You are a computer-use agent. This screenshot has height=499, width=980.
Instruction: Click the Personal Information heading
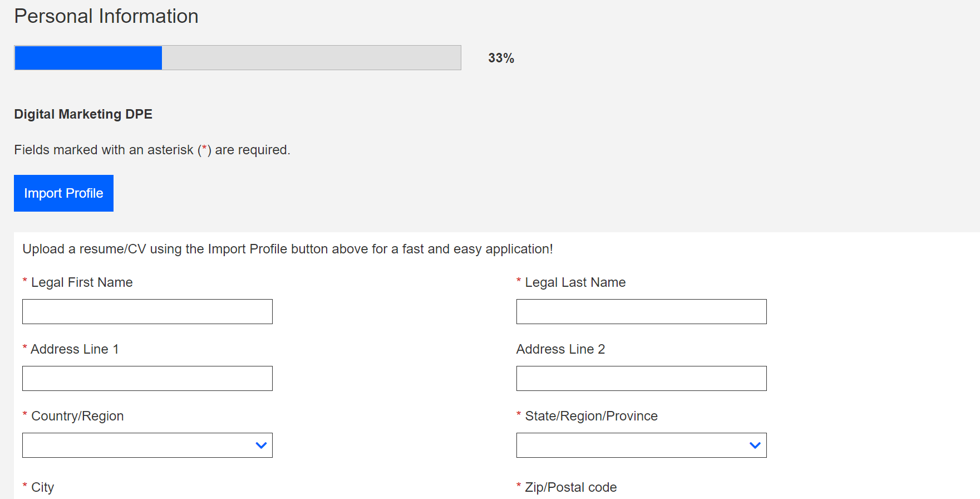pyautogui.click(x=106, y=16)
